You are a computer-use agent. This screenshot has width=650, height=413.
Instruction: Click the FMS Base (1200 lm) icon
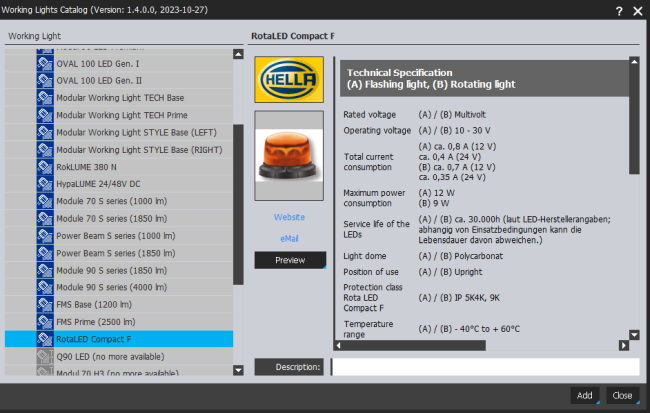point(45,304)
